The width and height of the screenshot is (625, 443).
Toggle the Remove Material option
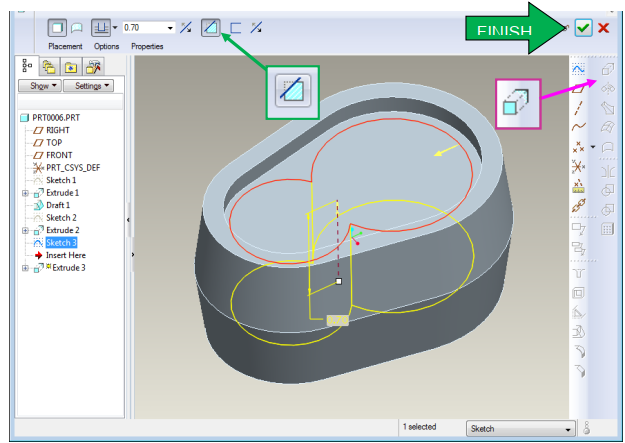click(x=212, y=27)
